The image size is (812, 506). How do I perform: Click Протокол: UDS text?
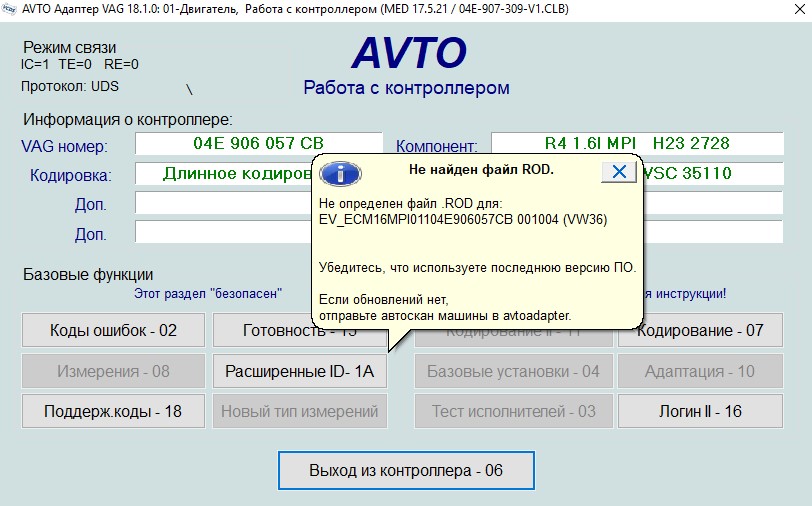70,86
